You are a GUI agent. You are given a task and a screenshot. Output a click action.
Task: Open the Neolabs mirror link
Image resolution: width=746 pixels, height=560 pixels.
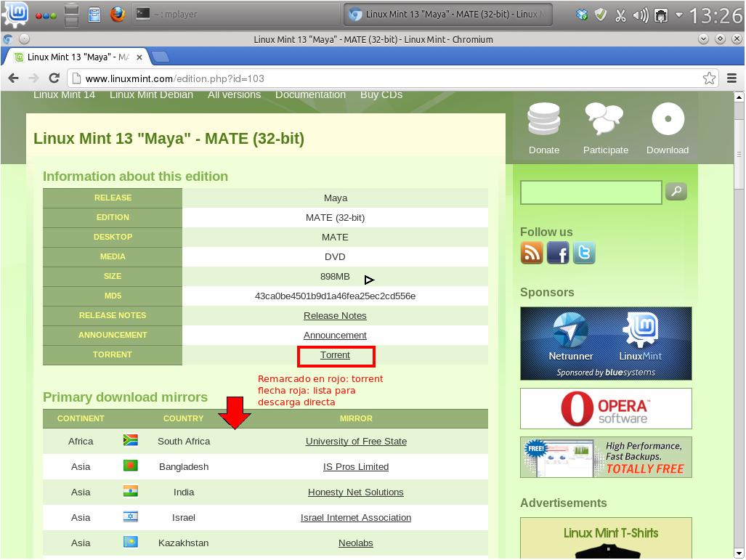tap(356, 543)
